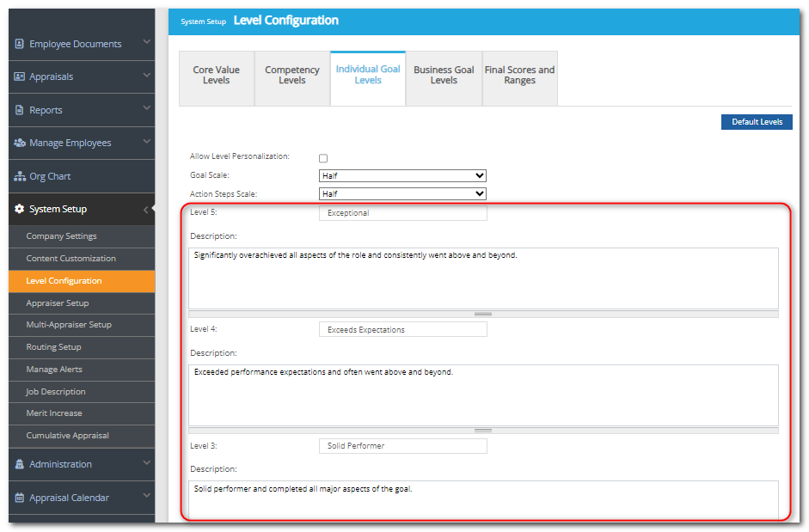Viewport: 809px width, 532px height.
Task: Open Content Customization submenu item
Action: coord(82,259)
